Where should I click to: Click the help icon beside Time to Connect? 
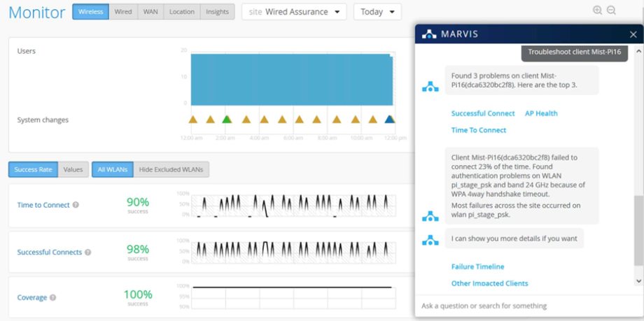pyautogui.click(x=76, y=205)
